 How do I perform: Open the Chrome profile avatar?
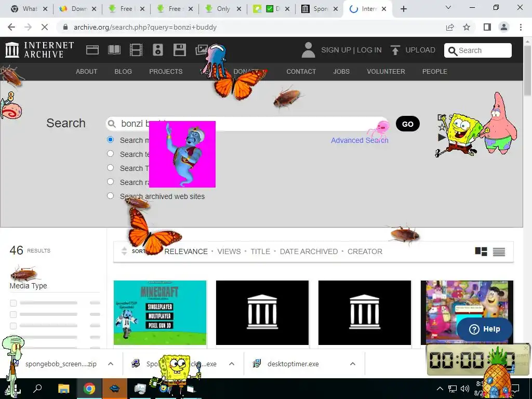coord(504,27)
